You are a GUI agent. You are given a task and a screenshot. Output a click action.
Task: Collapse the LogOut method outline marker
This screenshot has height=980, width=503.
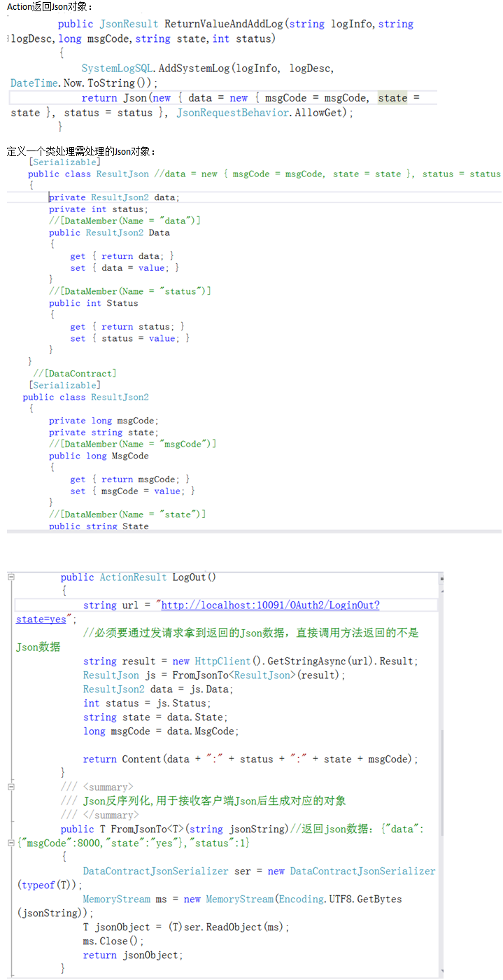11,577
